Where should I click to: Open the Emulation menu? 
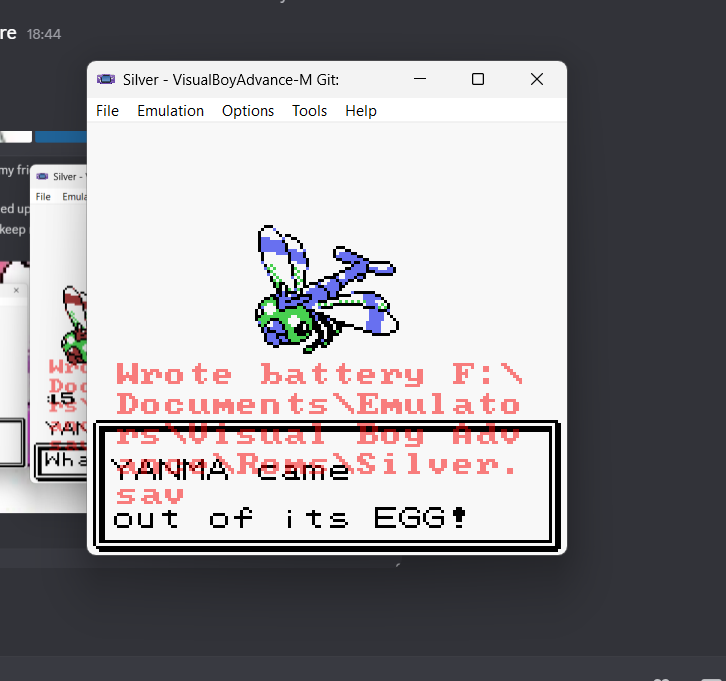[x=170, y=111]
